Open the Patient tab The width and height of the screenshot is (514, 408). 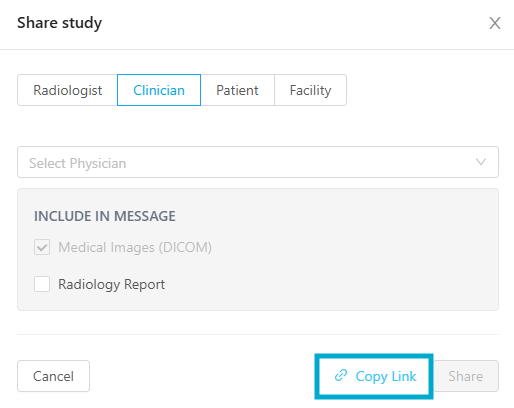237,90
